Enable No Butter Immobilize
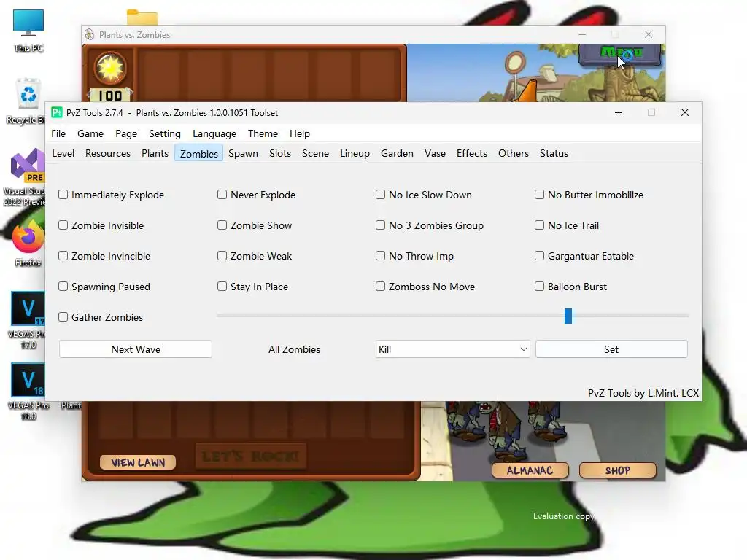747x560 pixels. [539, 194]
